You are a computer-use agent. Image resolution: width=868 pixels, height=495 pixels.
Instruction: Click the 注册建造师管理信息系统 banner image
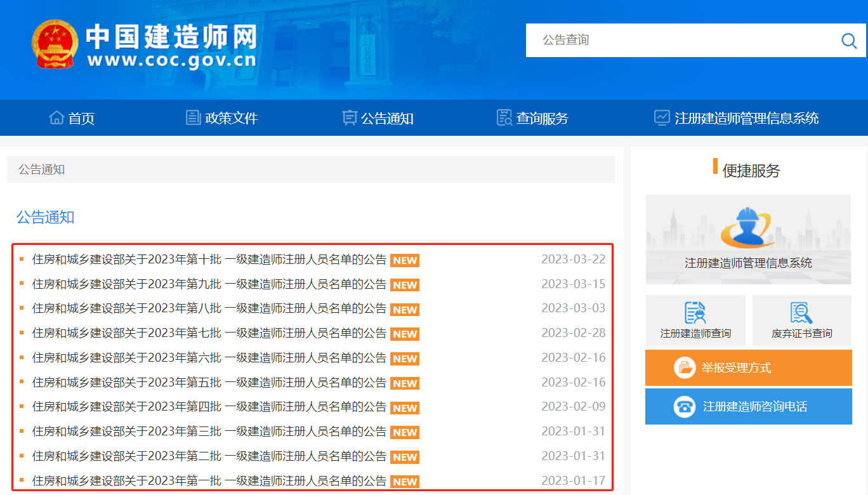coord(748,239)
